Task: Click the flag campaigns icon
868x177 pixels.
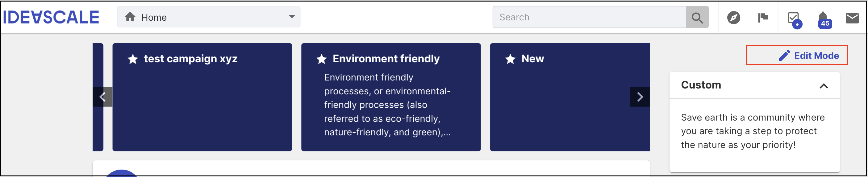Action: click(x=763, y=18)
